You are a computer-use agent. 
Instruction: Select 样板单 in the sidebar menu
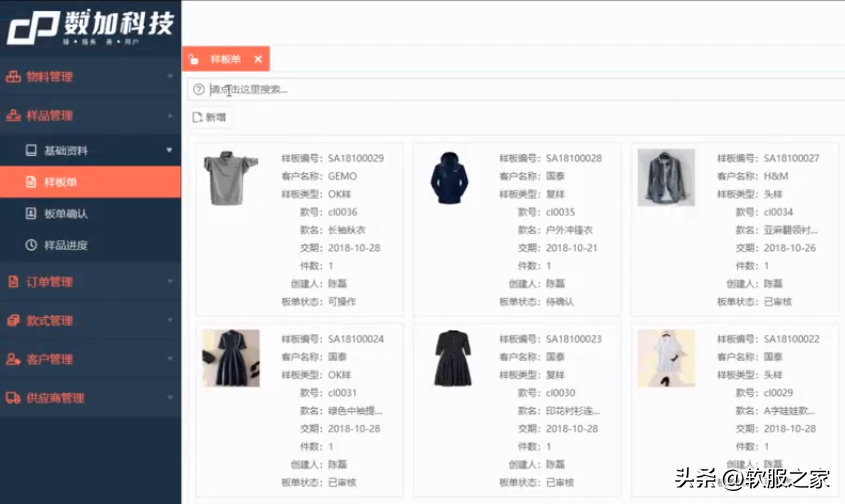(x=60, y=182)
